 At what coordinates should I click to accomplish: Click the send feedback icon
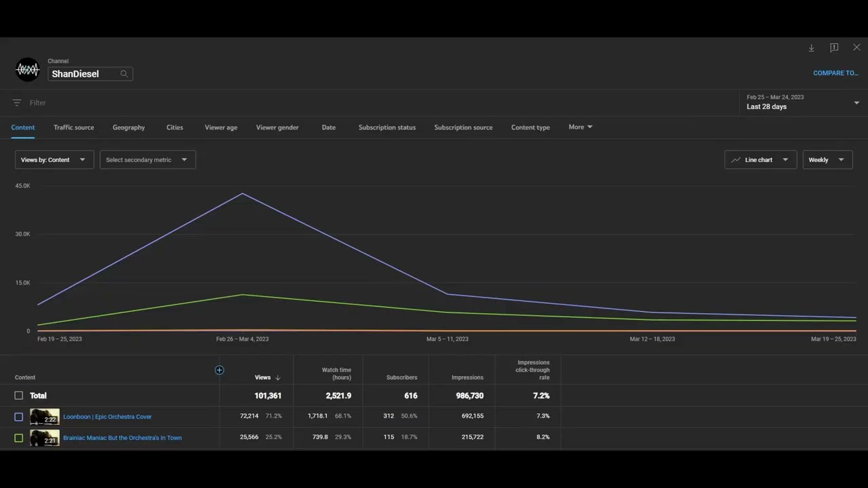834,48
